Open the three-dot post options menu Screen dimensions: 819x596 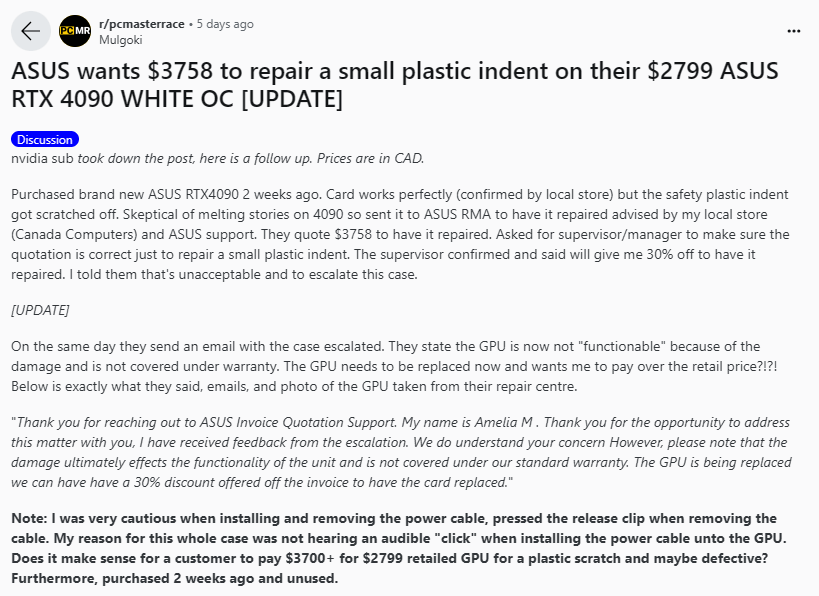tap(793, 31)
